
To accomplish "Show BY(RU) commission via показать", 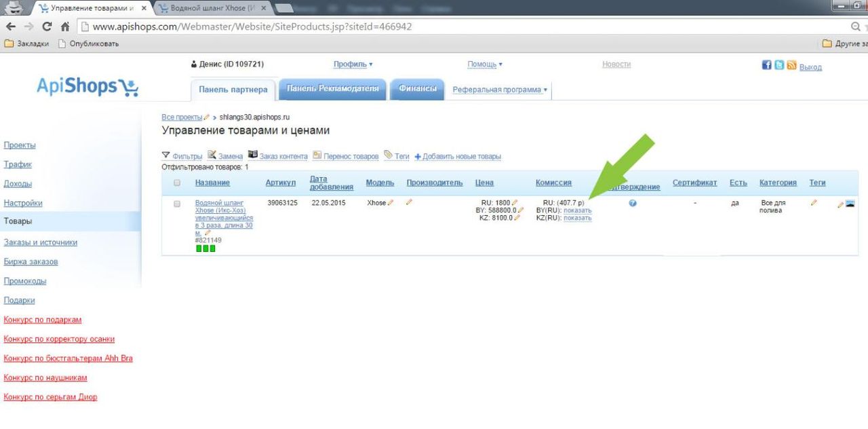I will click(x=578, y=210).
